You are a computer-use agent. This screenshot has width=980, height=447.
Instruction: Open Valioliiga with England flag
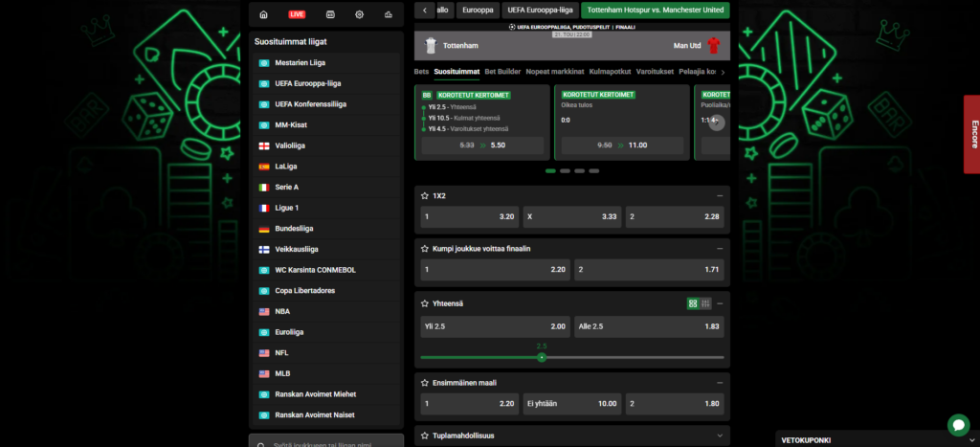click(326, 145)
